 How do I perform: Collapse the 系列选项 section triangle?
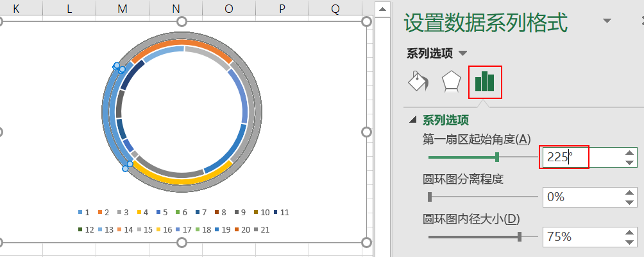(414, 120)
